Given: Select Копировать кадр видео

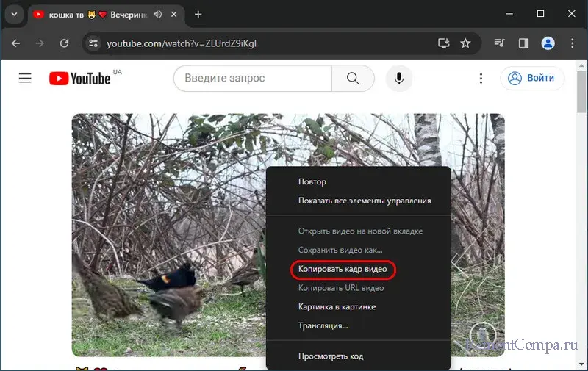Looking at the screenshot, I should click(x=343, y=270).
